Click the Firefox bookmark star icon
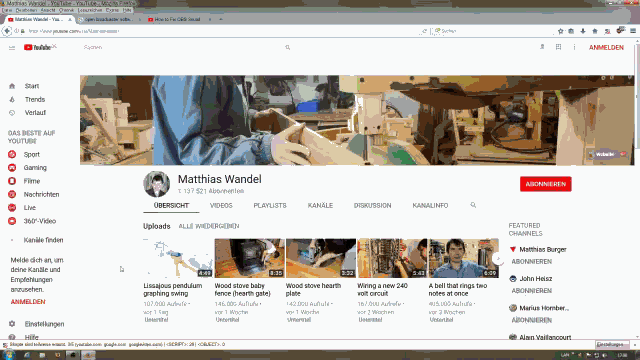The width and height of the screenshot is (640, 360). [560, 31]
